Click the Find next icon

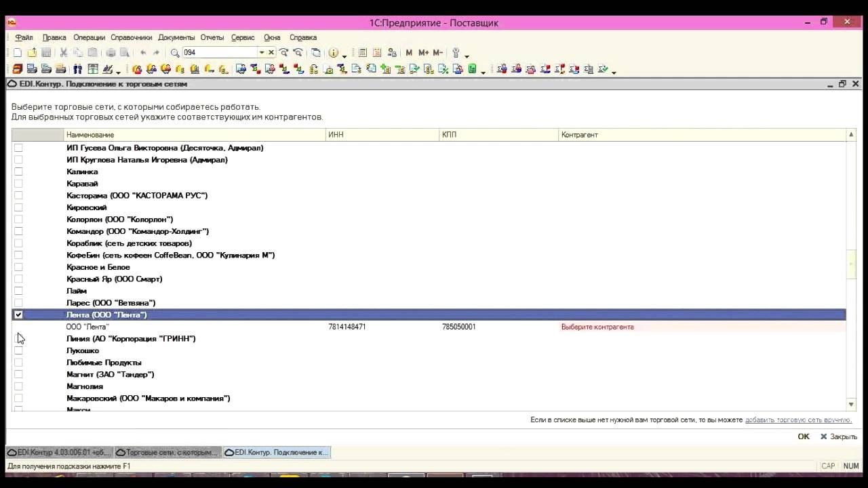click(283, 53)
